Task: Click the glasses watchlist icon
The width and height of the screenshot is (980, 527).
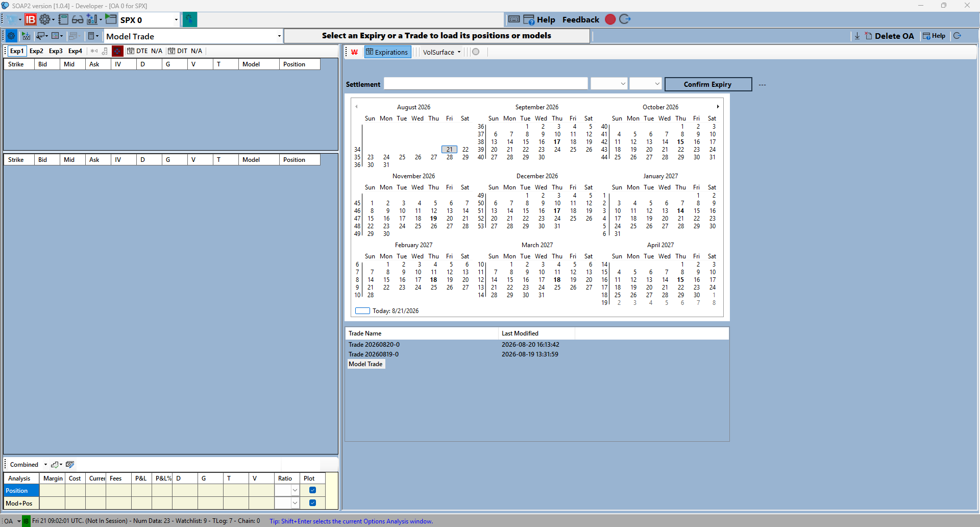Action: click(x=78, y=19)
